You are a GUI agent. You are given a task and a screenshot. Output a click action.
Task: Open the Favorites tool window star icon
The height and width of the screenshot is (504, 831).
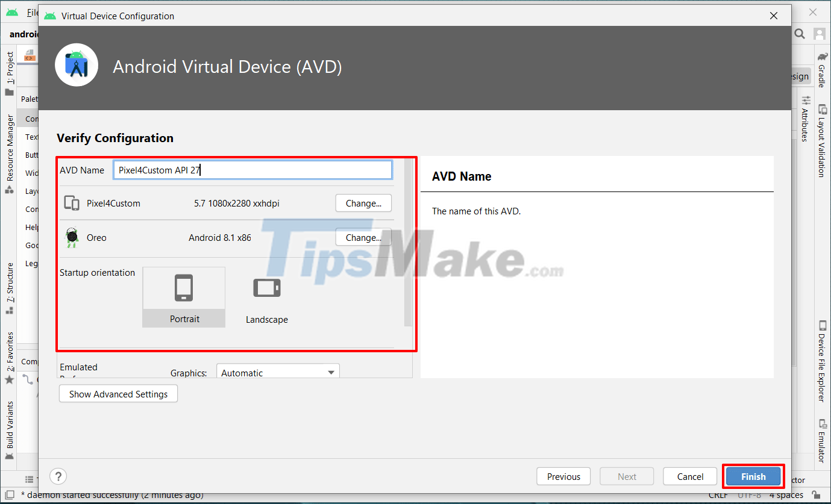8,379
